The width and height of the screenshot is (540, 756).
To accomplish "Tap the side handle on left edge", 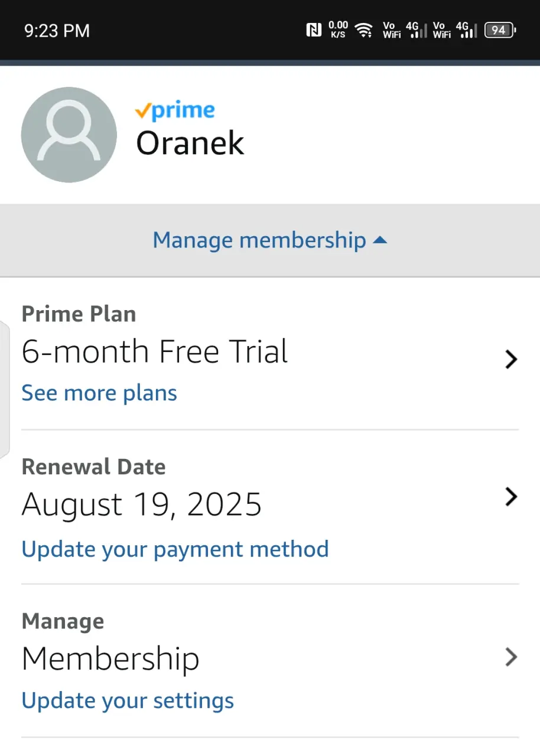I will coord(5,390).
